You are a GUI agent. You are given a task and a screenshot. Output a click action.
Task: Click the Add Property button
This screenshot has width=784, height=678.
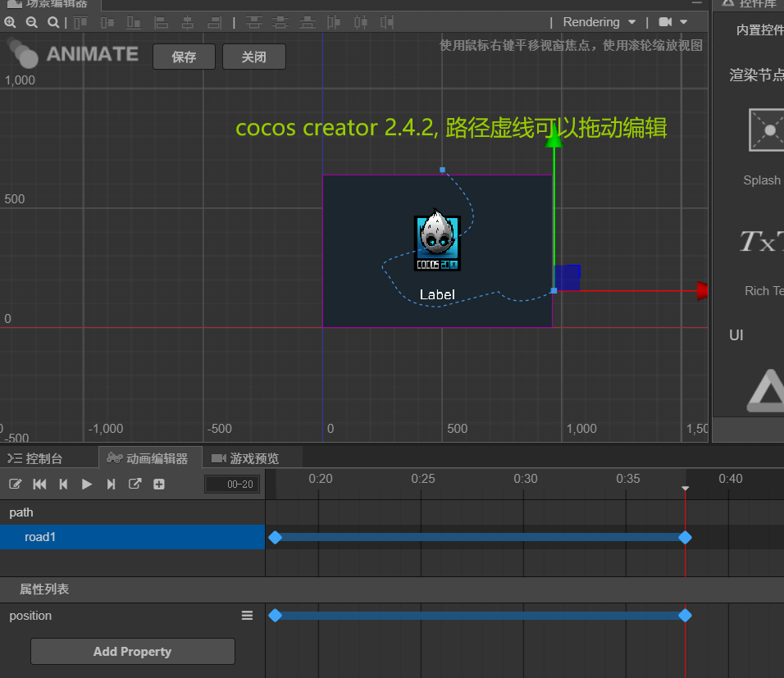tap(132, 651)
